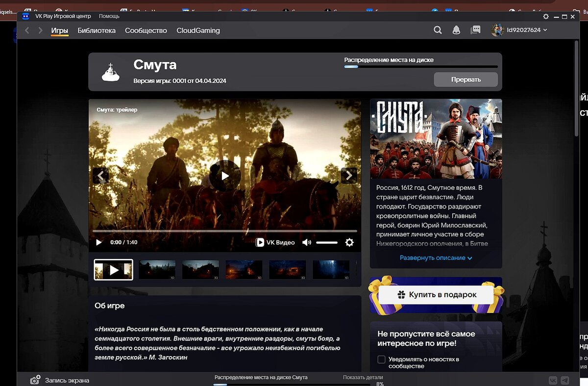Go back with the left navigation arrow

click(27, 30)
